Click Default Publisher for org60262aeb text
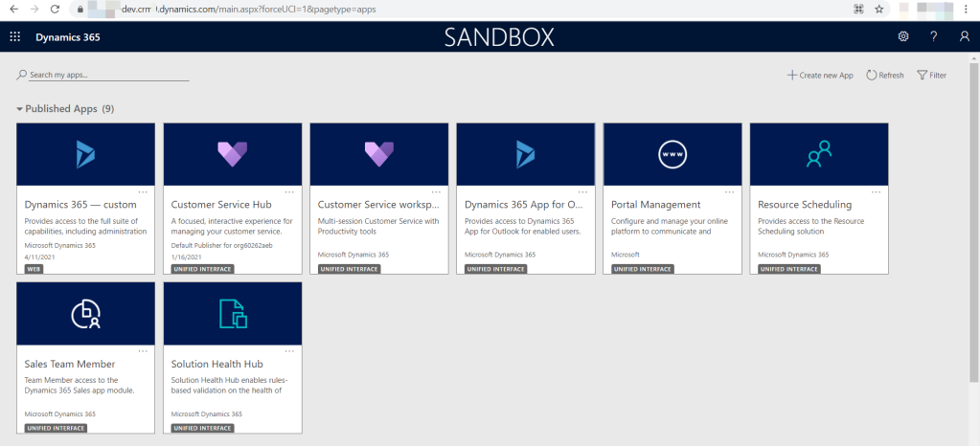The height and width of the screenshot is (446, 980). tap(222, 245)
